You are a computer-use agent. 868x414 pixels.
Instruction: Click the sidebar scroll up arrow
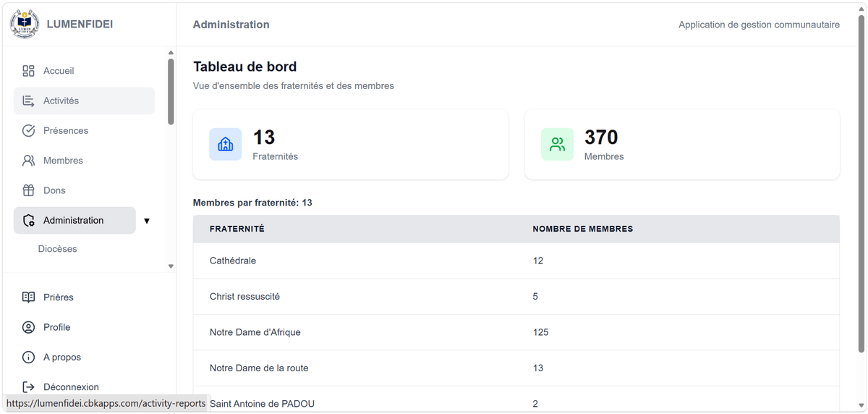click(171, 53)
